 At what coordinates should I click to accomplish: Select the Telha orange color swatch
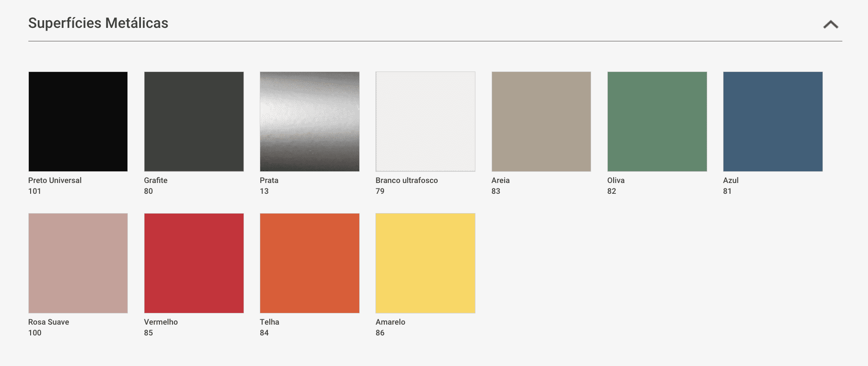[x=309, y=263]
